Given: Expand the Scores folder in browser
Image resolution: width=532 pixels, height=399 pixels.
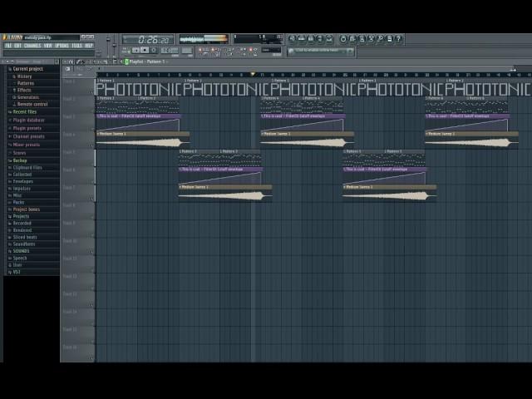Looking at the screenshot, I should coord(19,153).
